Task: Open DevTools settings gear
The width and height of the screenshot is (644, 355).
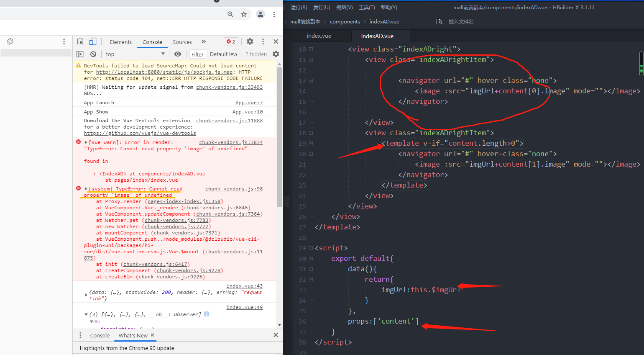Action: tap(250, 41)
